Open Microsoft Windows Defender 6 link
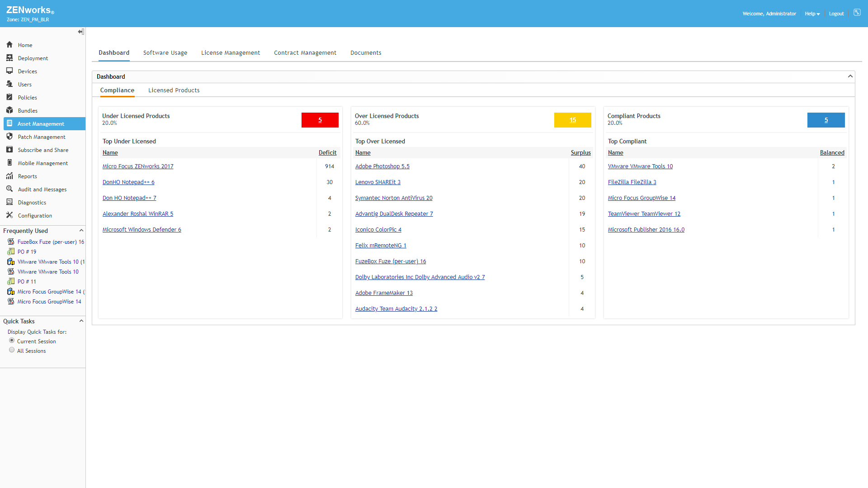This screenshot has height=488, width=868. click(x=142, y=230)
